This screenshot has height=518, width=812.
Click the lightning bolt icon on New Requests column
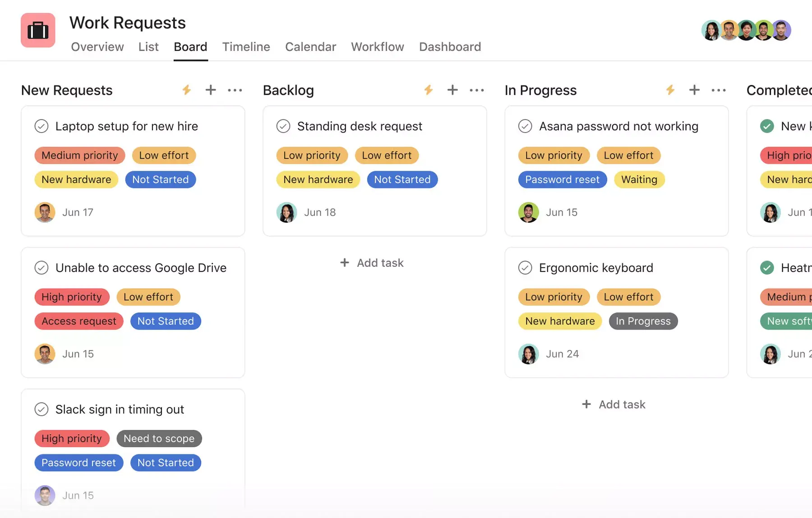coord(186,90)
